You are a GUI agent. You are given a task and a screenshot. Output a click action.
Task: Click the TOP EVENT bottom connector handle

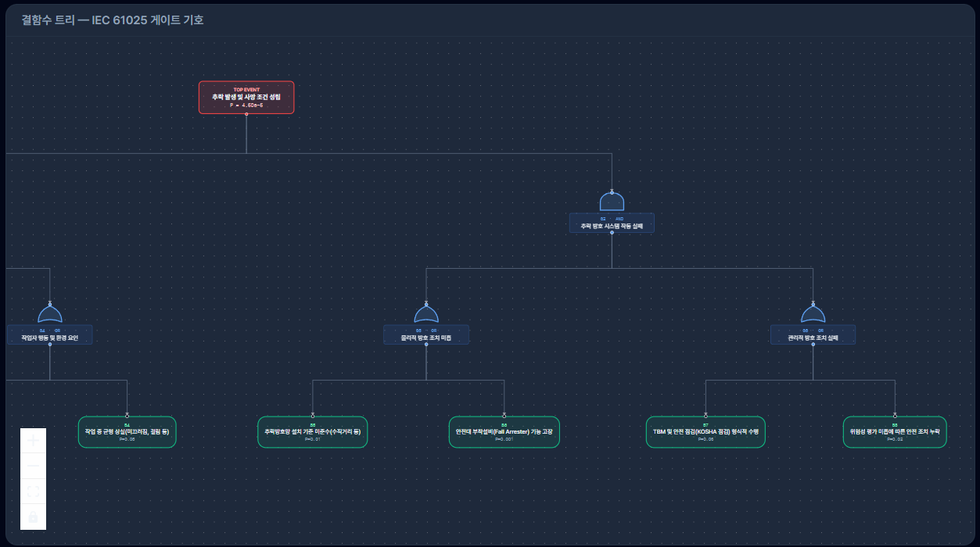tap(246, 114)
